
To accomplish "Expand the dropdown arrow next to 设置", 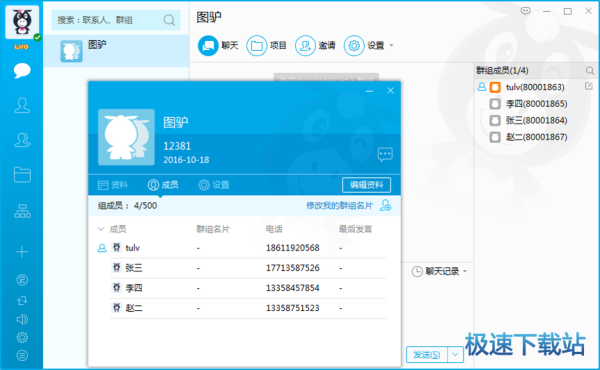I will click(391, 46).
